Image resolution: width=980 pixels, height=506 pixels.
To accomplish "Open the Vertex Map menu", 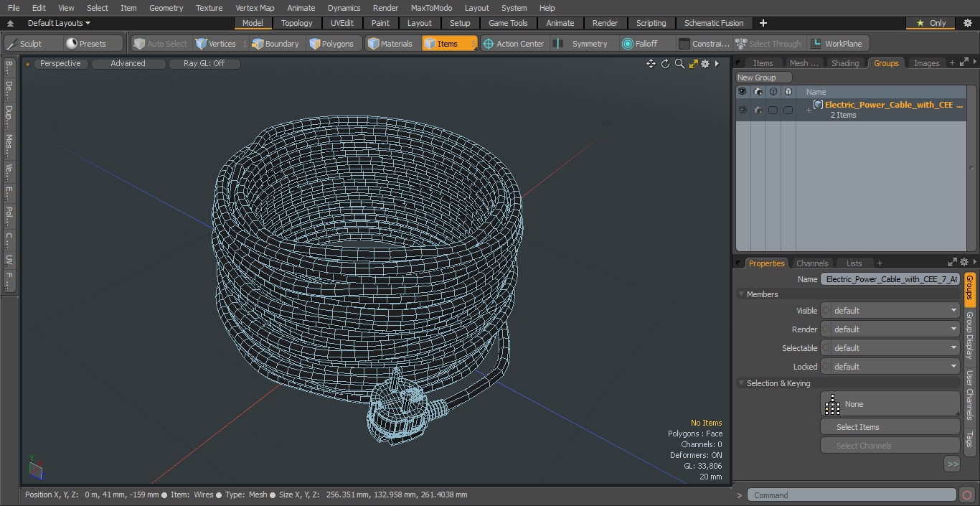I will (255, 8).
